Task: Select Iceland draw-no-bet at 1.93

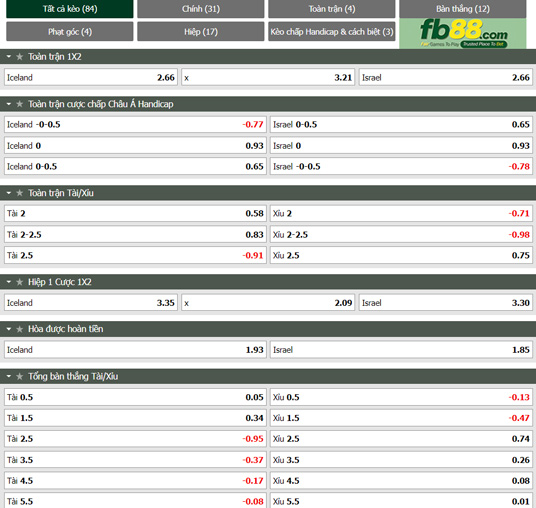Action: (135, 350)
